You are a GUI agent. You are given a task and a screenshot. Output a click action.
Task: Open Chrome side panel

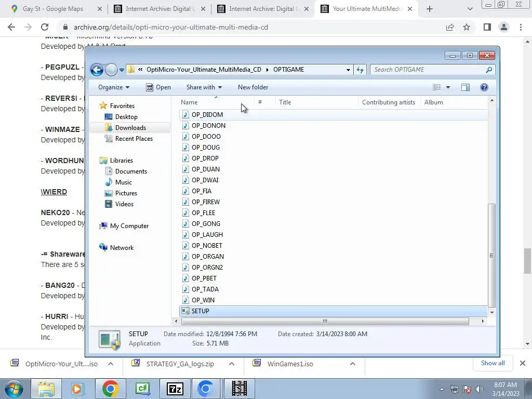coord(487,27)
